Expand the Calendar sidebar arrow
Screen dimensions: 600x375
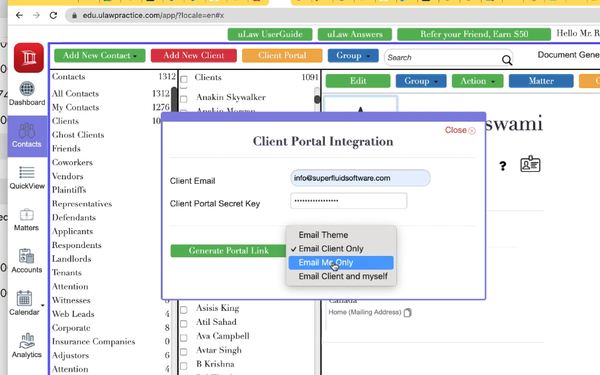pos(42,305)
